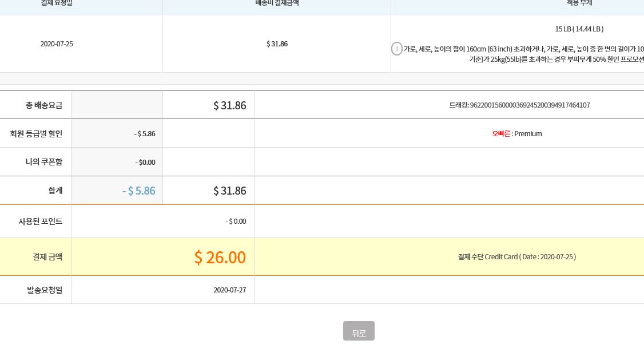Click the 결제 수단 Credit Card text
644x348 pixels.
(x=516, y=257)
